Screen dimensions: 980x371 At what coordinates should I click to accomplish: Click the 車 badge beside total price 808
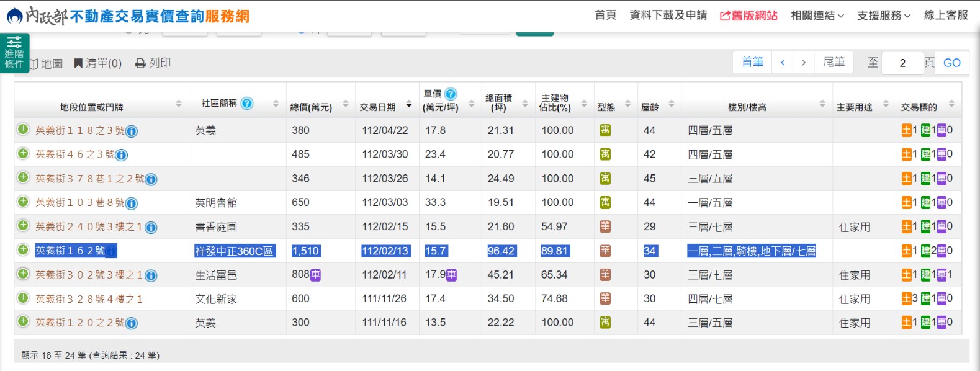[315, 275]
